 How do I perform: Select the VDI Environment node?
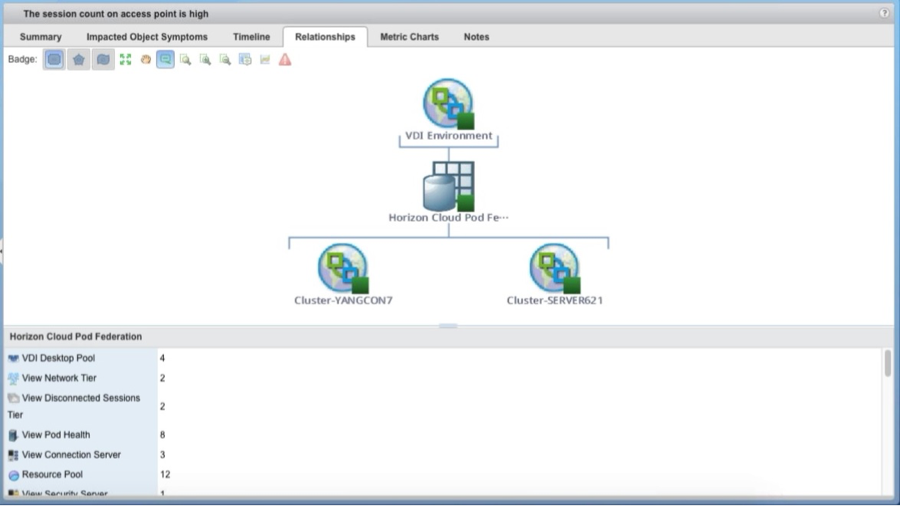448,104
